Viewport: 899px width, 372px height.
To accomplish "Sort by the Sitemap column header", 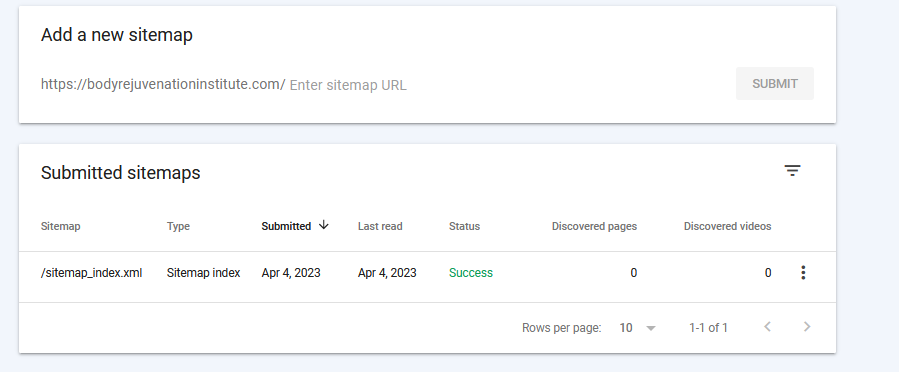I will [x=60, y=226].
